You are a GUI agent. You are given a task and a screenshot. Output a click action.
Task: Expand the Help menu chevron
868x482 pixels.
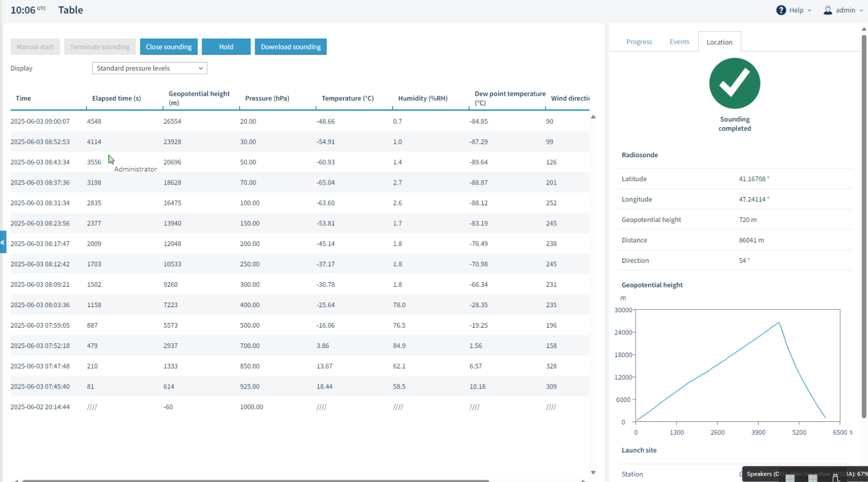click(809, 10)
